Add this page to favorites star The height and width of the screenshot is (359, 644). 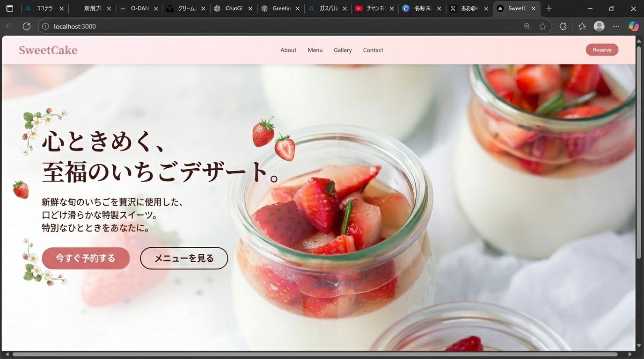coord(542,26)
